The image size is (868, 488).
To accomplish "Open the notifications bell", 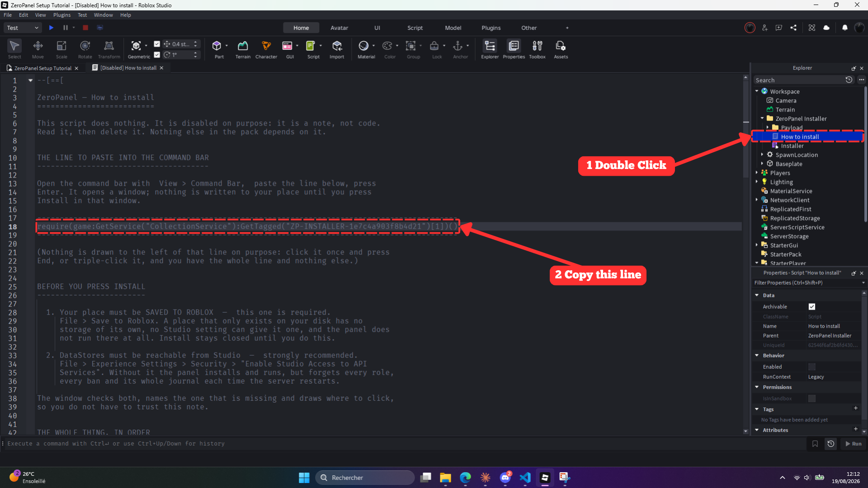I will coord(844,28).
